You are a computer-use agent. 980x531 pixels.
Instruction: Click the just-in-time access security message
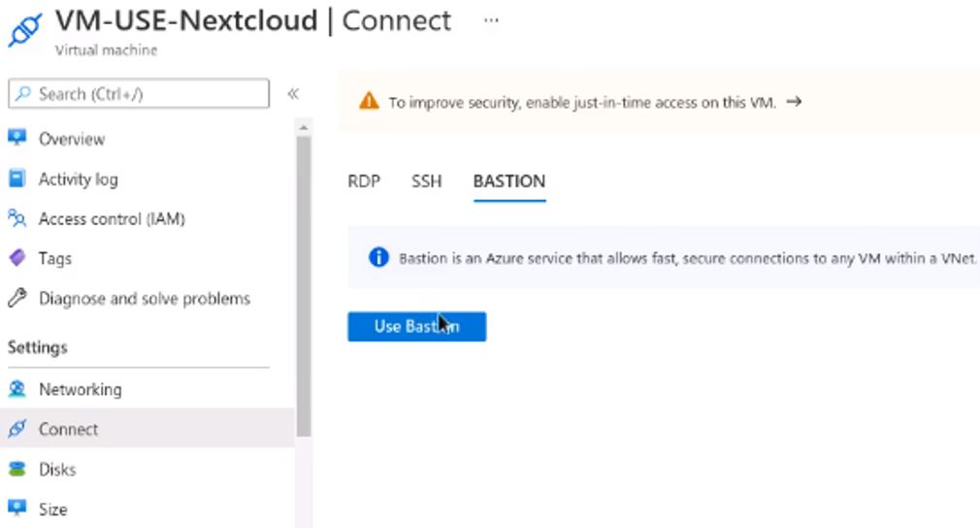click(582, 102)
